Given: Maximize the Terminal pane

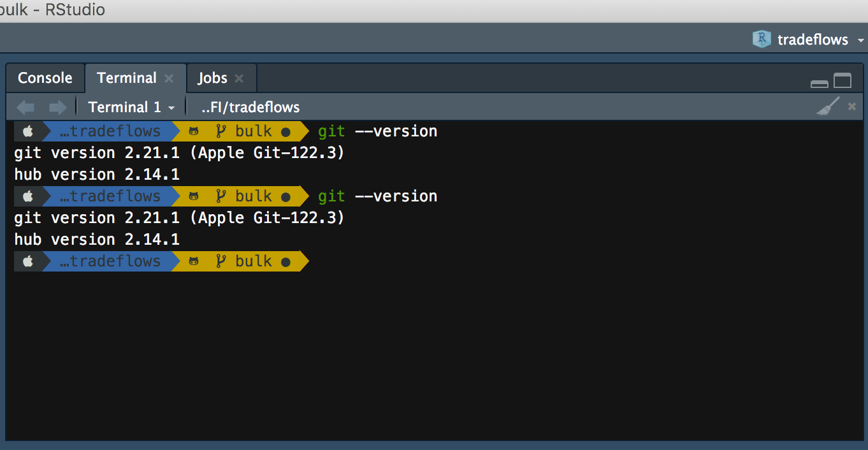Looking at the screenshot, I should coord(843,81).
